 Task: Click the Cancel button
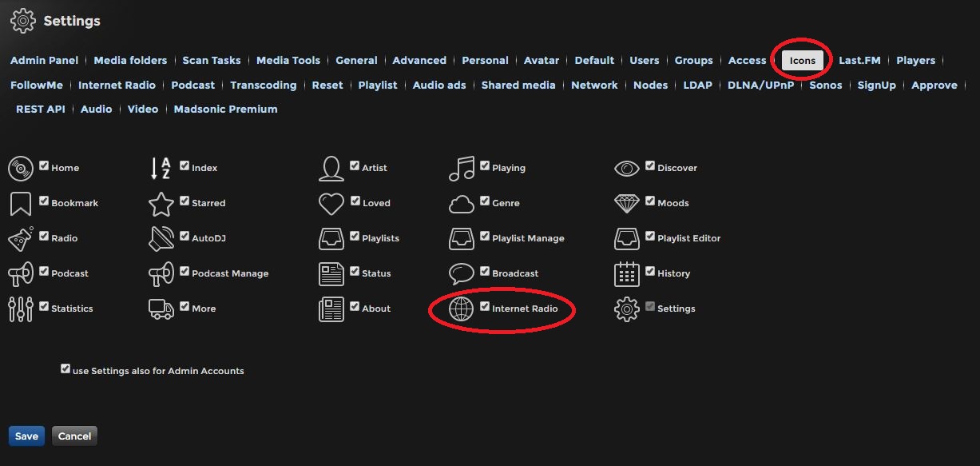pyautogui.click(x=74, y=436)
